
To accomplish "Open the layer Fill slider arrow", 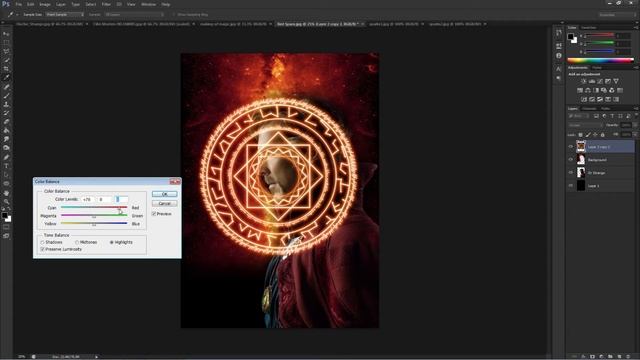I will (635, 135).
